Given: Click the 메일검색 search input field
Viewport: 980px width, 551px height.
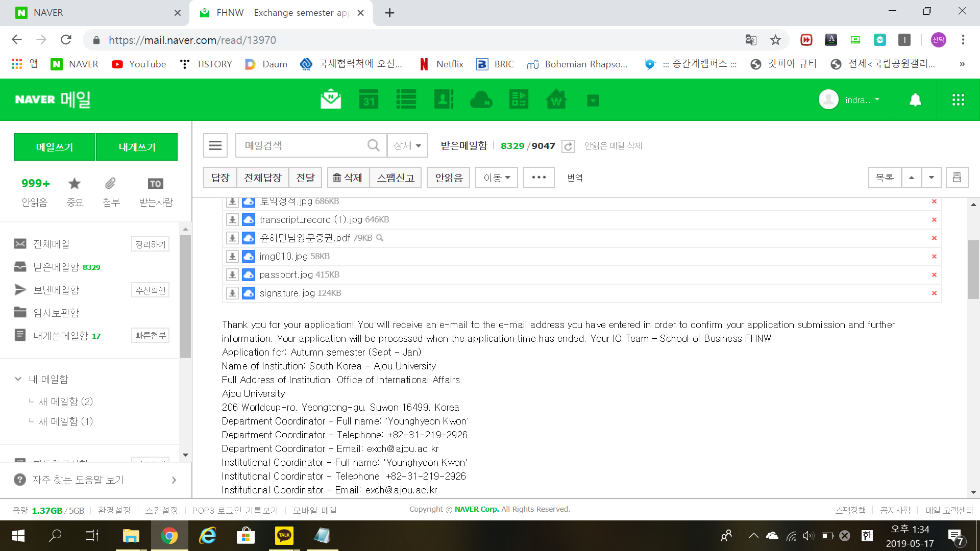Looking at the screenshot, I should pyautogui.click(x=301, y=146).
